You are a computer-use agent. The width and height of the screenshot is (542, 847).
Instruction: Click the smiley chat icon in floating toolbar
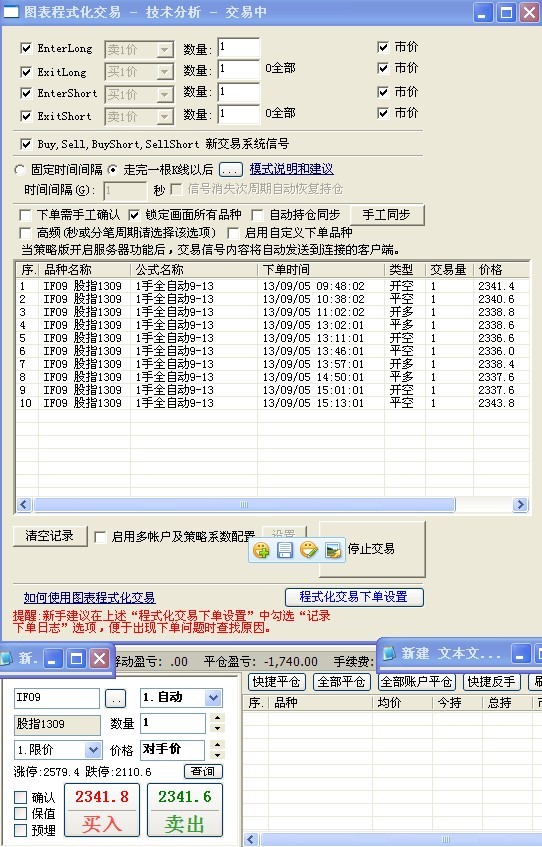[309, 550]
